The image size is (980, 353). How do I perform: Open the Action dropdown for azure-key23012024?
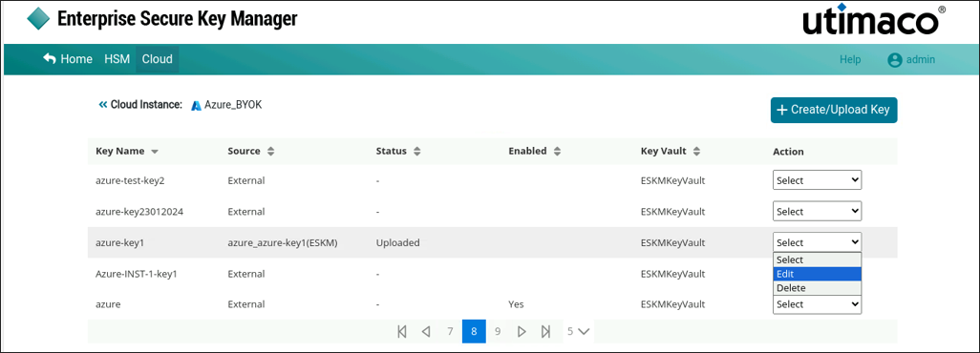[817, 211]
